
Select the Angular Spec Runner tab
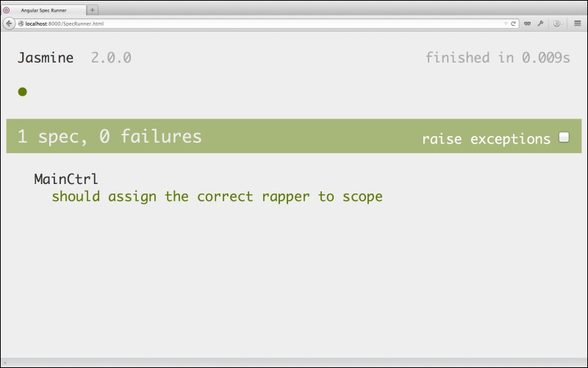(x=44, y=10)
